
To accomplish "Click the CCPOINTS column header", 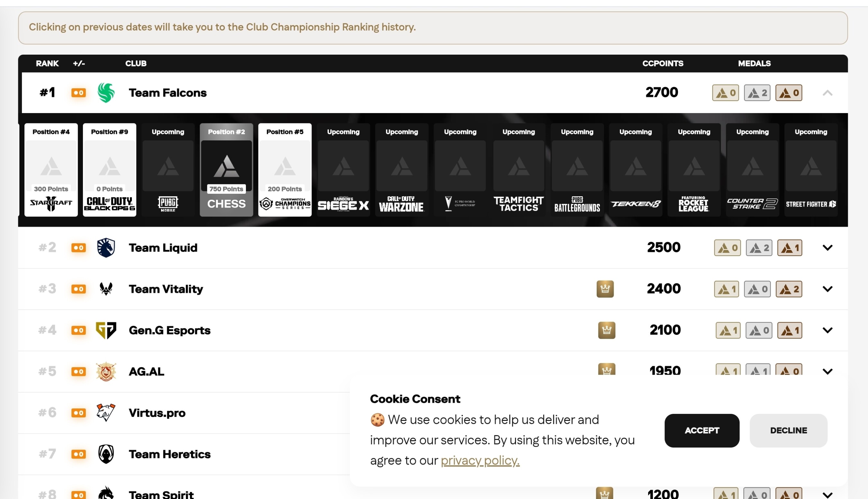I will pyautogui.click(x=662, y=63).
